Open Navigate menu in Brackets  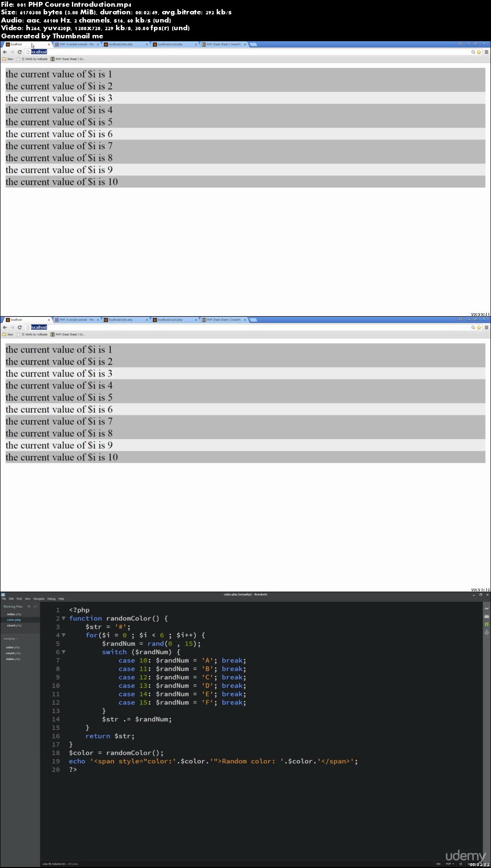pyautogui.click(x=39, y=598)
